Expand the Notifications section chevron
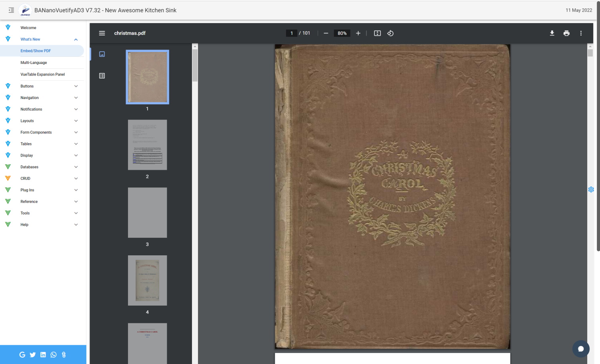600x364 pixels. 76,109
